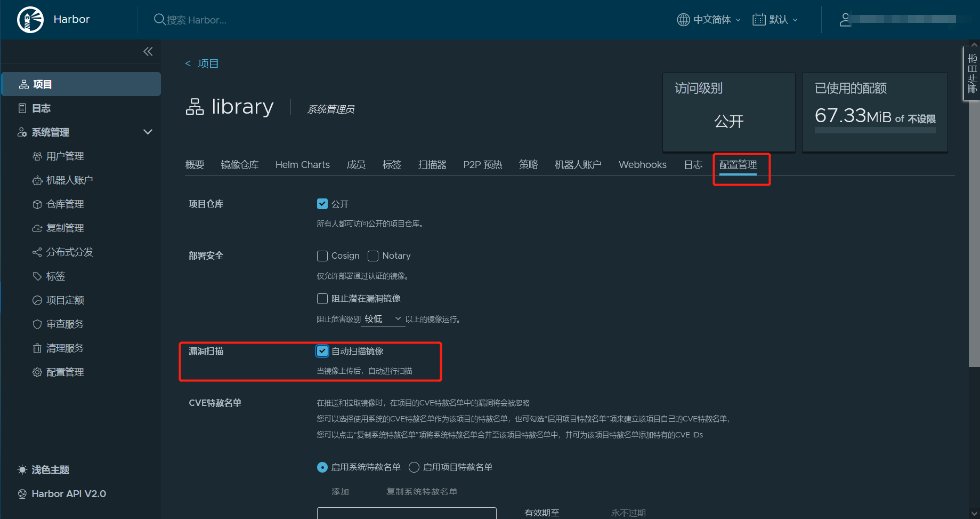Check 阻止潜在漏洞镜像 checkbox

point(322,299)
